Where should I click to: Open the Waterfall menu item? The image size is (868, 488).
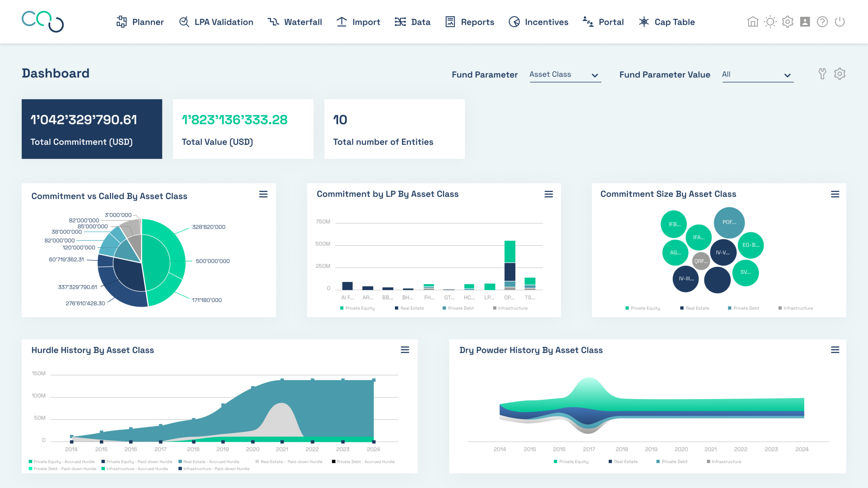point(295,22)
